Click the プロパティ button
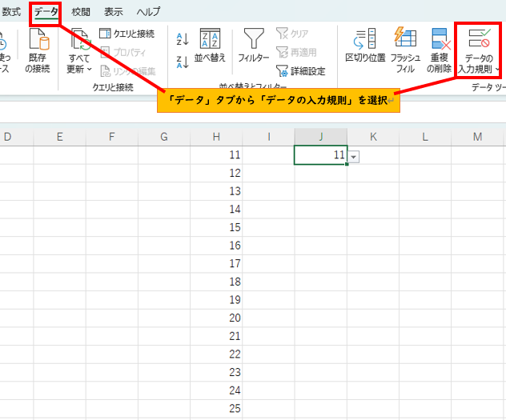 point(123,52)
